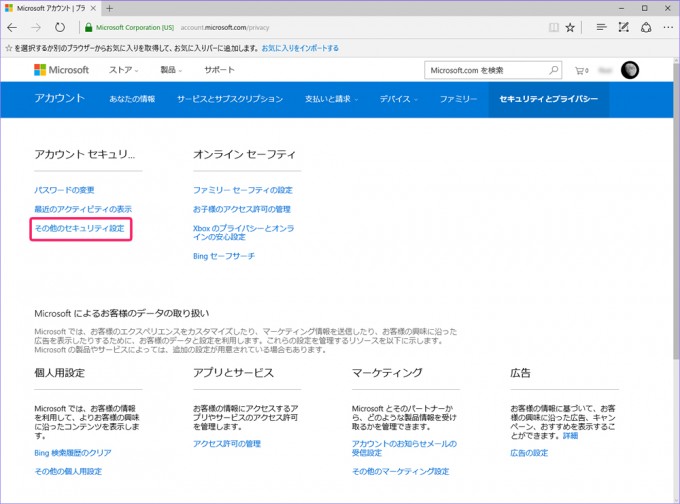Open サービスとサブスクリプション tab
Viewport: 680px width, 504px height.
pos(230,99)
